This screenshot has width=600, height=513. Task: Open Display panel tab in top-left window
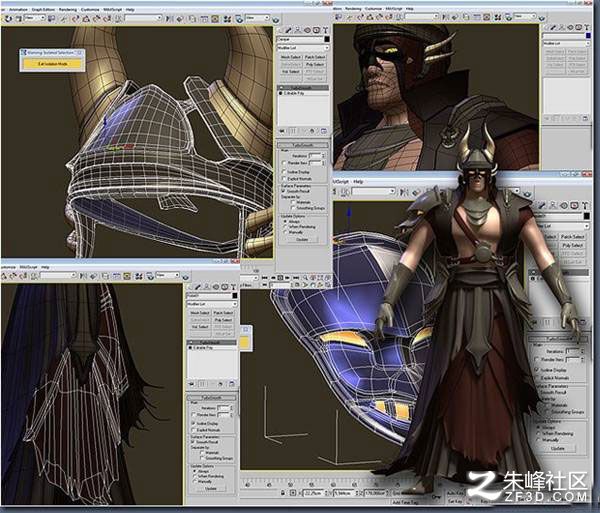click(x=316, y=30)
